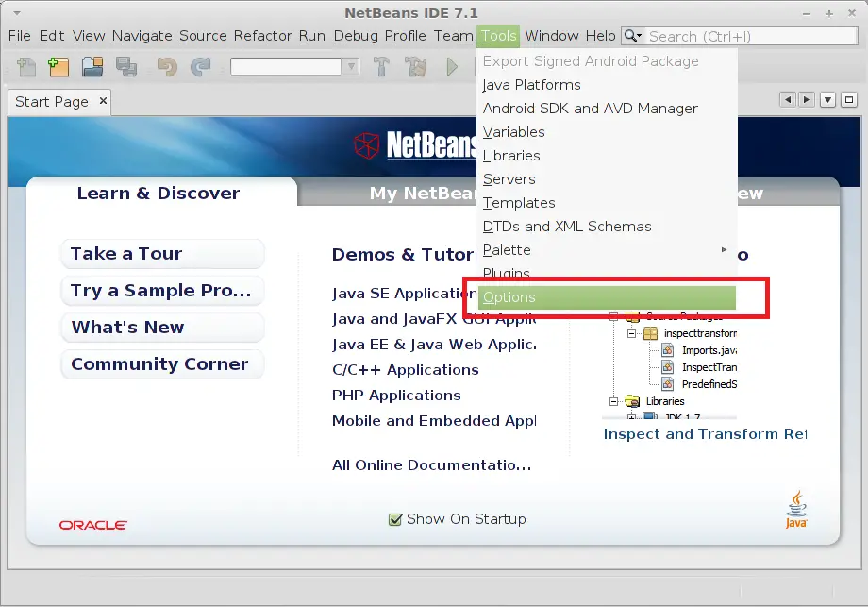Screen dimensions: 868x607
Task: Open the Refactor menu
Action: pos(263,36)
